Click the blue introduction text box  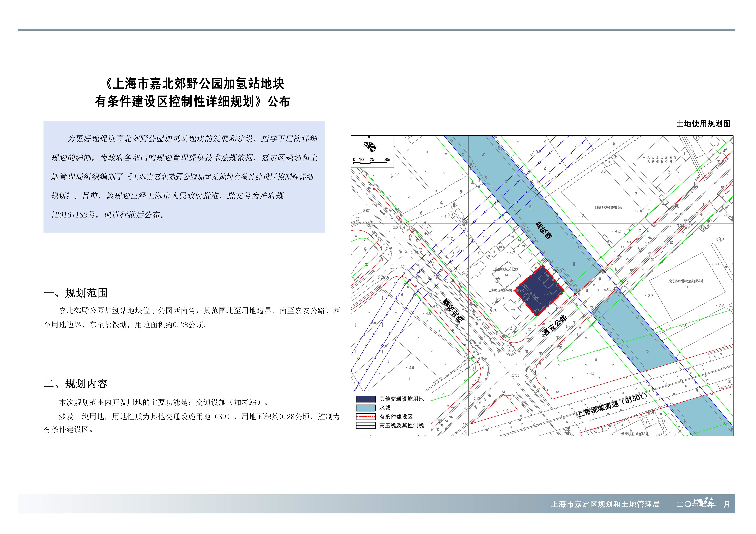(x=184, y=177)
